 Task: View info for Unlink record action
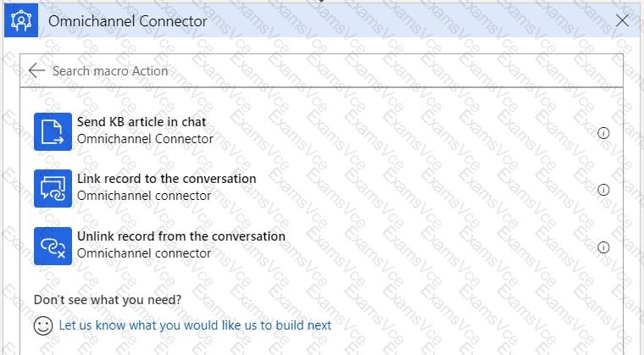point(603,247)
